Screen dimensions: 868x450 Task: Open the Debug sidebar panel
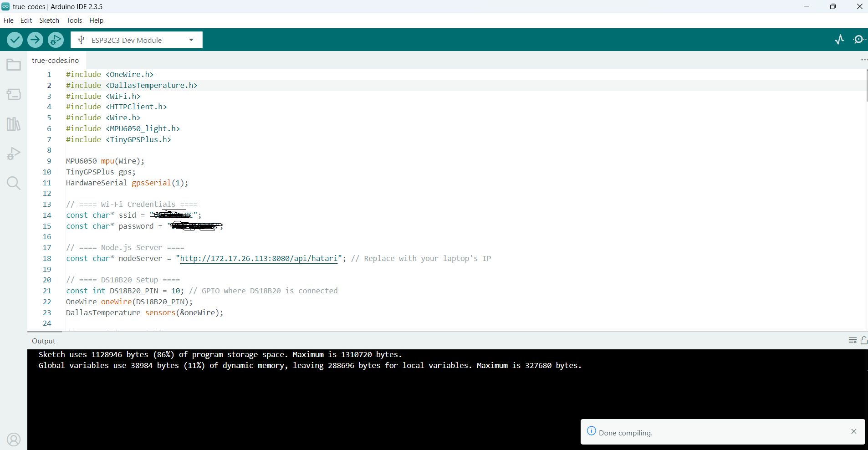coord(14,153)
